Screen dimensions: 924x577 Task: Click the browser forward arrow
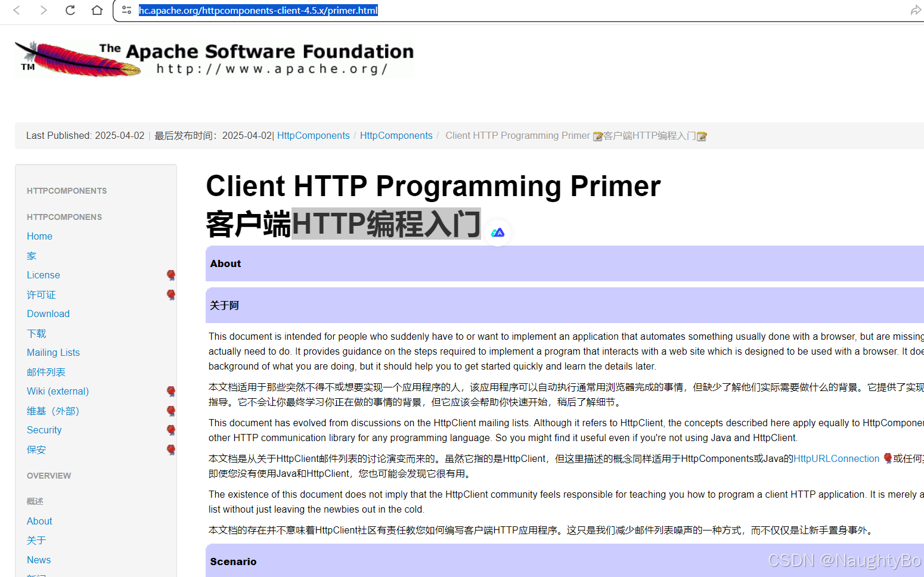[44, 10]
